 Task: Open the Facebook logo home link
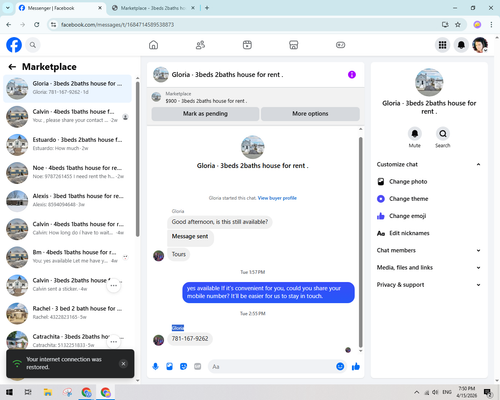pos(14,45)
